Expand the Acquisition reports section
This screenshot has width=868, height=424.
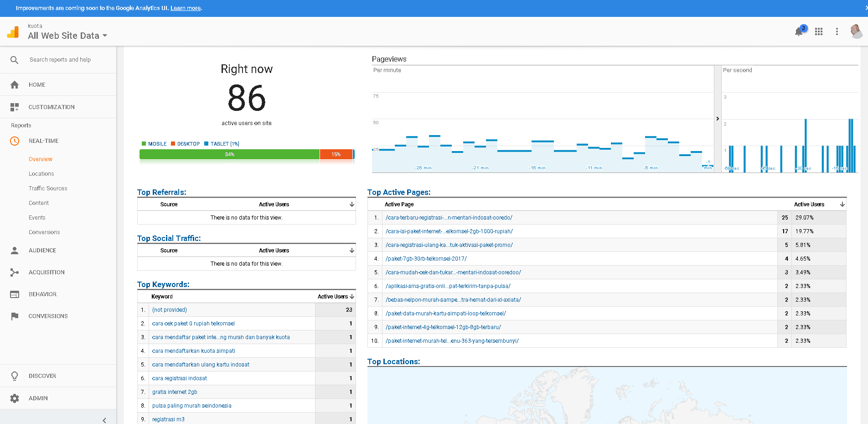46,272
